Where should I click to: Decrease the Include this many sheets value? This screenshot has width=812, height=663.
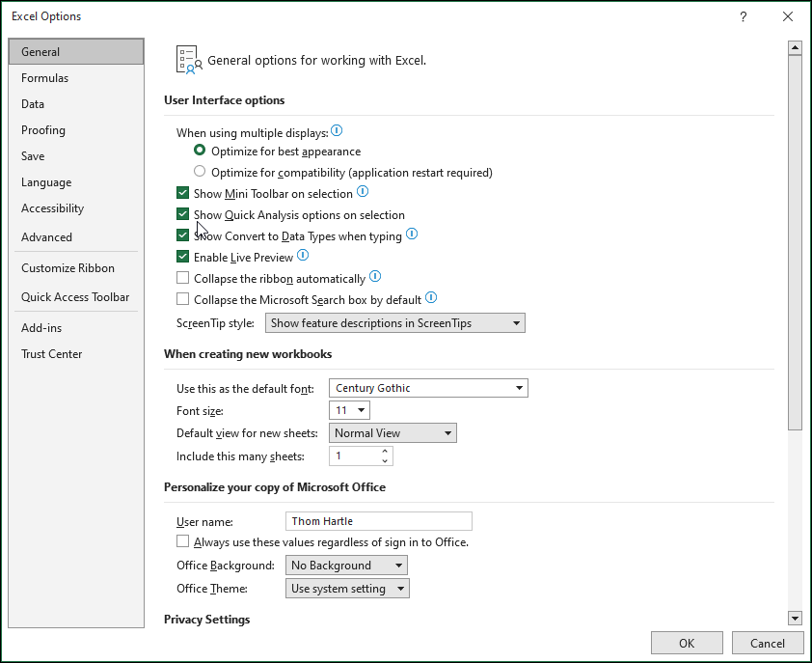tap(385, 461)
